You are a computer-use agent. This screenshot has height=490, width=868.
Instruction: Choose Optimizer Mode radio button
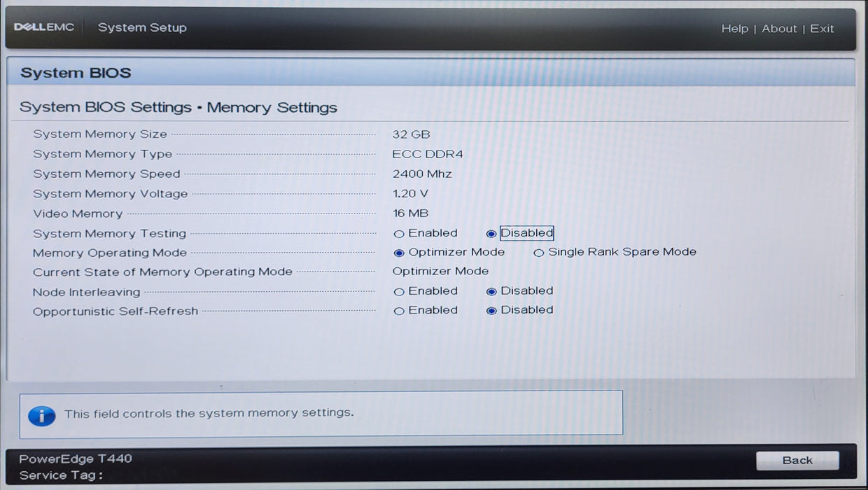click(x=399, y=253)
